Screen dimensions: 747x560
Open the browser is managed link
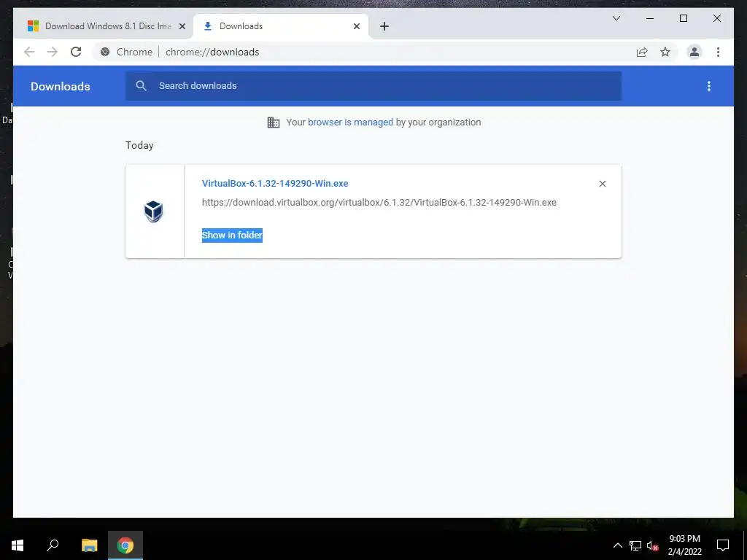pos(350,122)
